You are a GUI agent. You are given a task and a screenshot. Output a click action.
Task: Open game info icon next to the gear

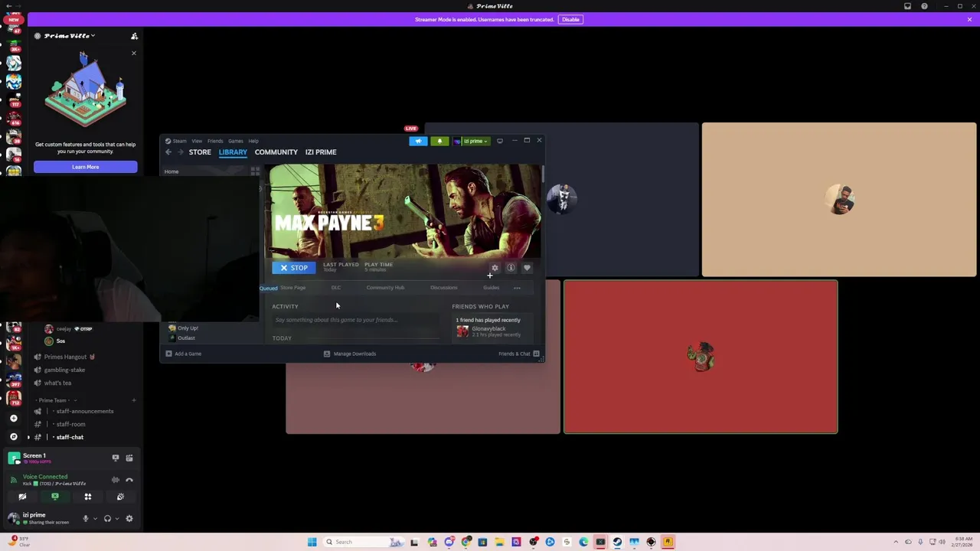[x=511, y=268]
